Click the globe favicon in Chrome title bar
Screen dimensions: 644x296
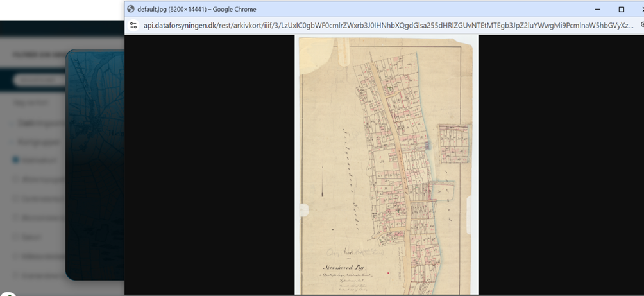coord(131,9)
